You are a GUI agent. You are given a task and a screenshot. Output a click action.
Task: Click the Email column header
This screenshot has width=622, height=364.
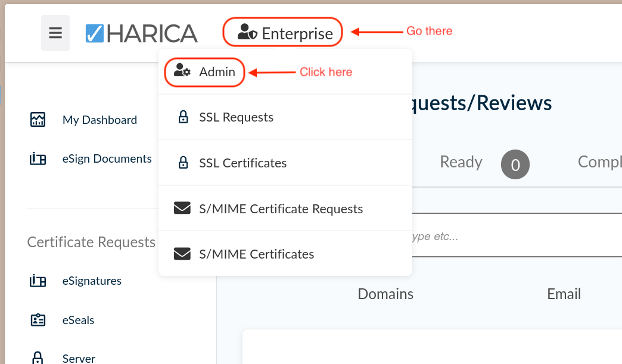564,294
